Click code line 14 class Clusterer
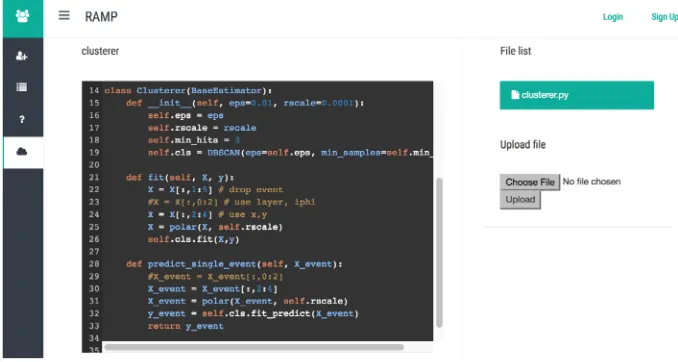The height and width of the screenshot is (362, 678). click(x=188, y=90)
